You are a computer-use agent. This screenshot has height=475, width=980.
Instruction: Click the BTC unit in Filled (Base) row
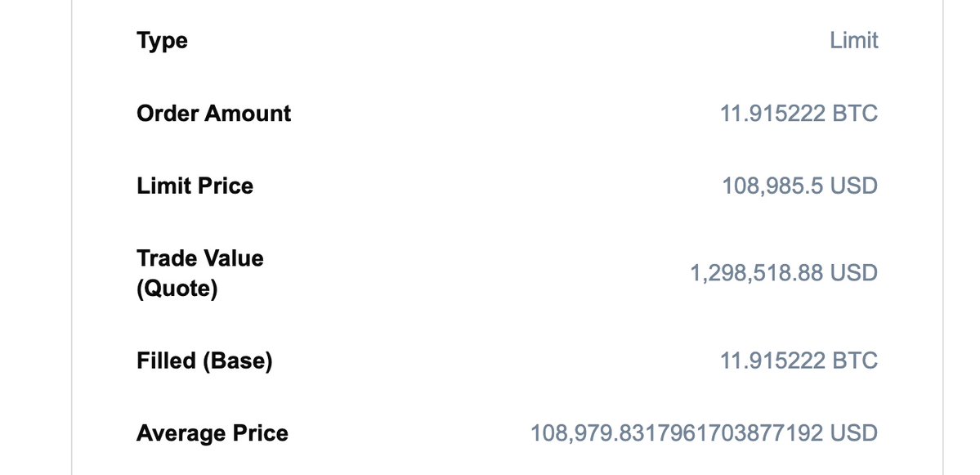(855, 360)
